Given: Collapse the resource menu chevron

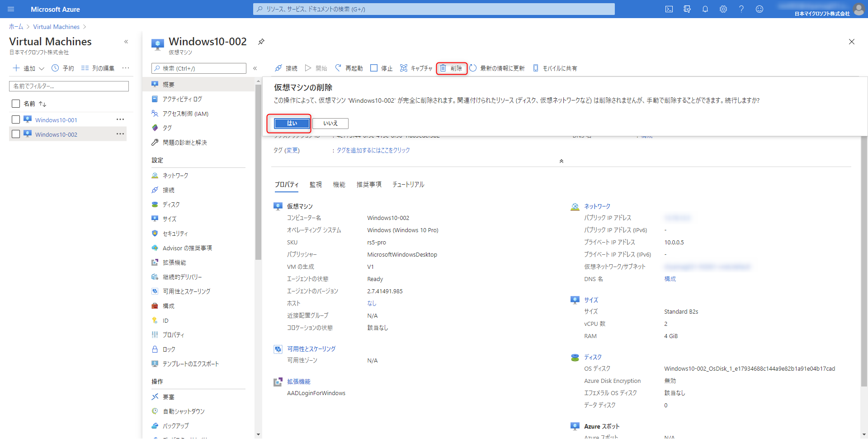Looking at the screenshot, I should 255,68.
